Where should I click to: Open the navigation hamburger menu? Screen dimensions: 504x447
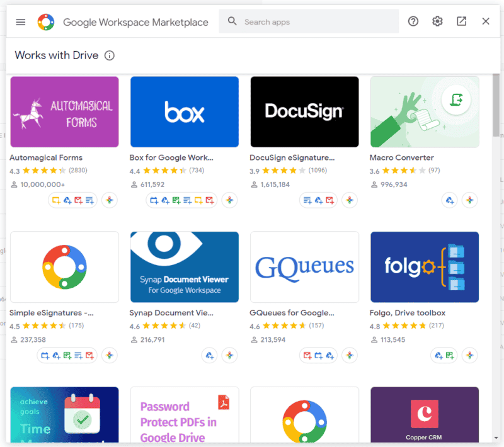click(x=20, y=21)
